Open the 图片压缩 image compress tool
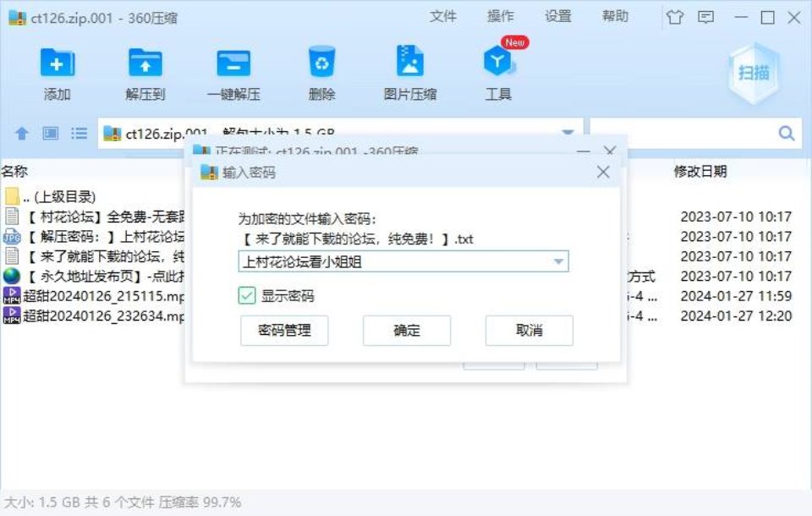 tap(409, 61)
